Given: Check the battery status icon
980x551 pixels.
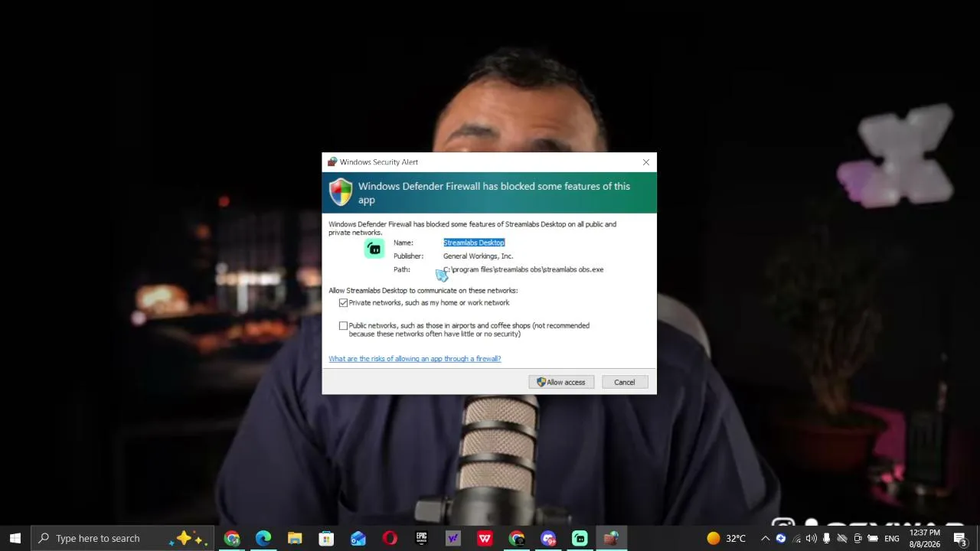Looking at the screenshot, I should pyautogui.click(x=873, y=538).
